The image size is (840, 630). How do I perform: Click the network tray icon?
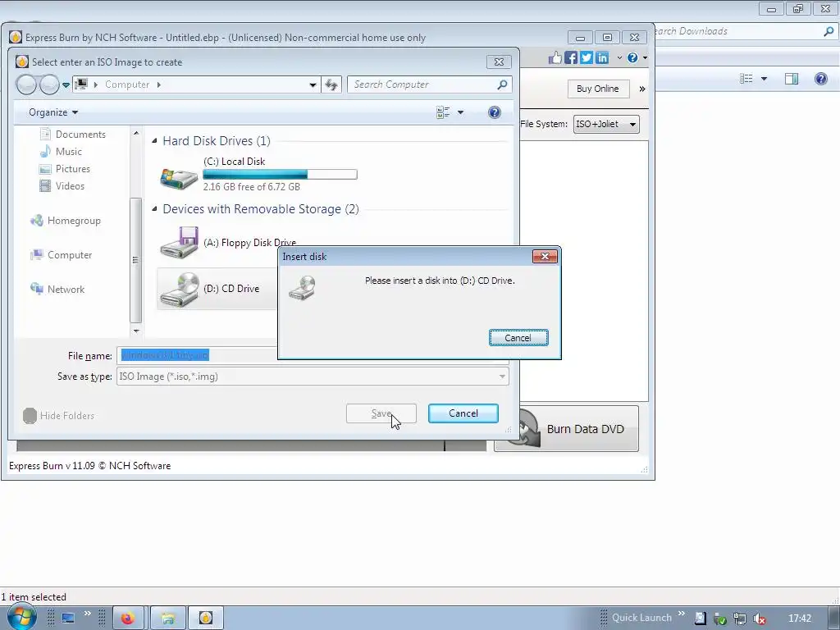(739, 619)
